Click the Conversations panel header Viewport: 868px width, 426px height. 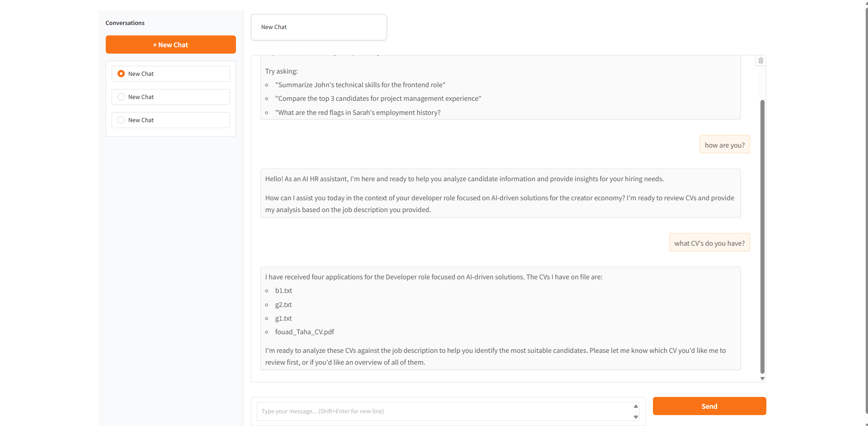(125, 23)
